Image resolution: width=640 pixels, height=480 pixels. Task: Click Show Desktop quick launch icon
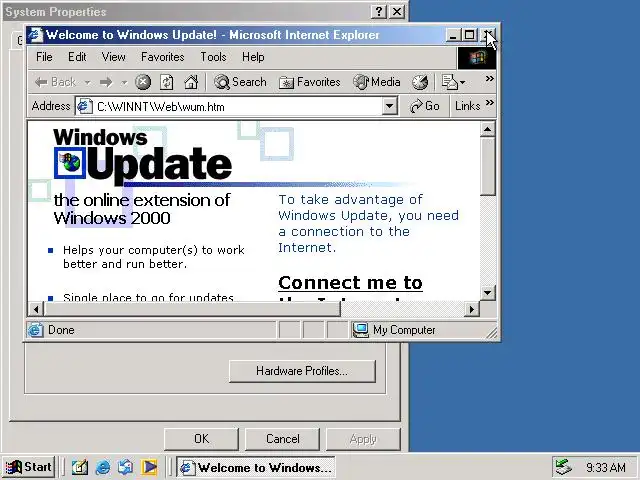point(80,467)
